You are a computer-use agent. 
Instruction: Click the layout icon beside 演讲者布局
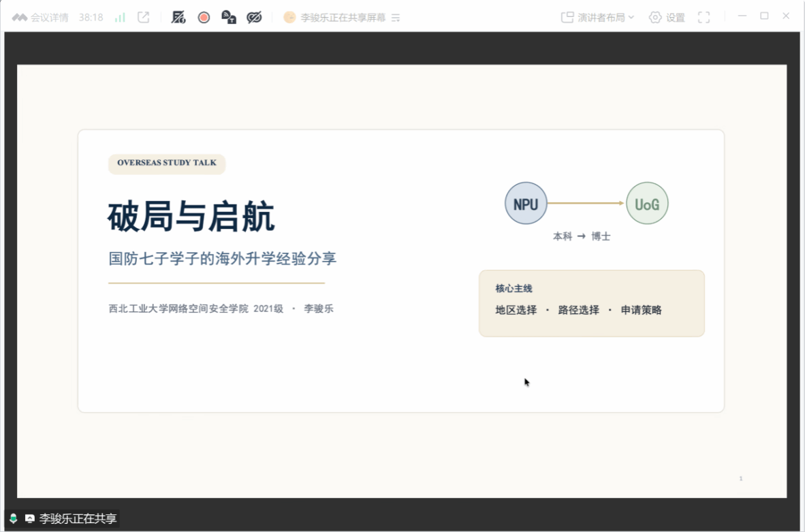tap(567, 18)
